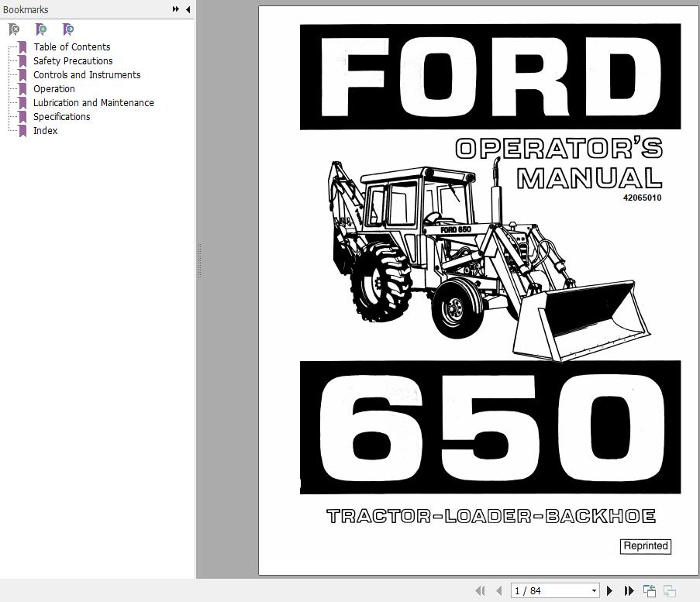The image size is (700, 602).
Task: Click the double-arrow options toggle on Bookmarks header
Action: click(176, 9)
